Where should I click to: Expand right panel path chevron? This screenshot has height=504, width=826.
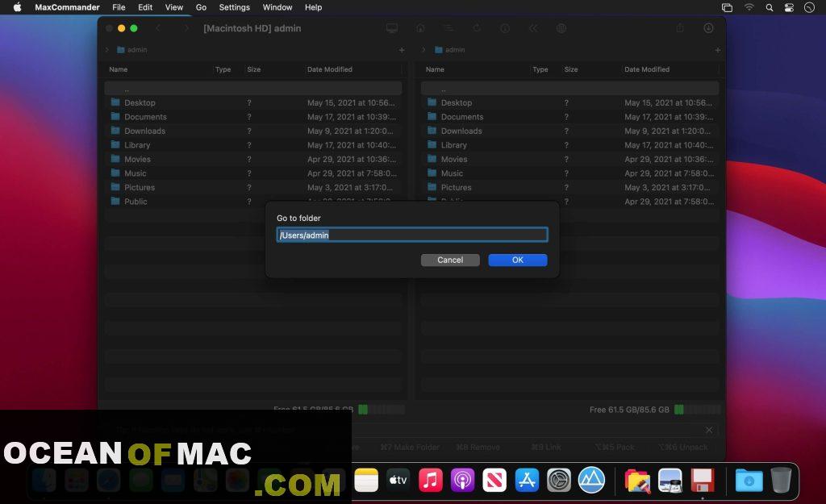(423, 49)
